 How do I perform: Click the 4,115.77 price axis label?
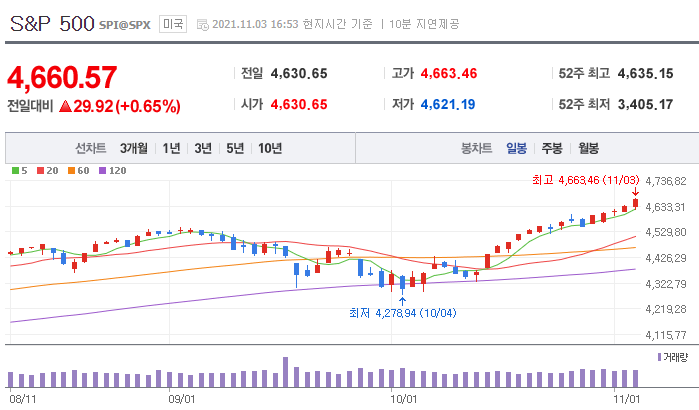pos(666,335)
